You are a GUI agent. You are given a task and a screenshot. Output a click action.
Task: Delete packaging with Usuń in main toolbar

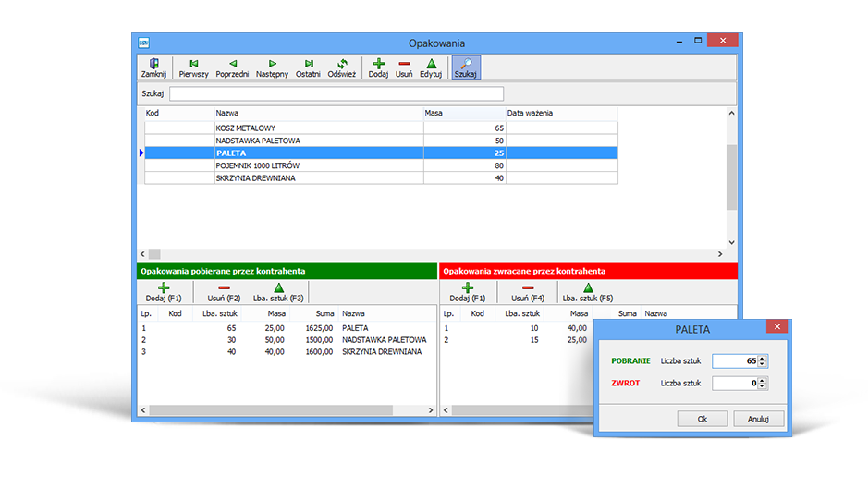404,67
